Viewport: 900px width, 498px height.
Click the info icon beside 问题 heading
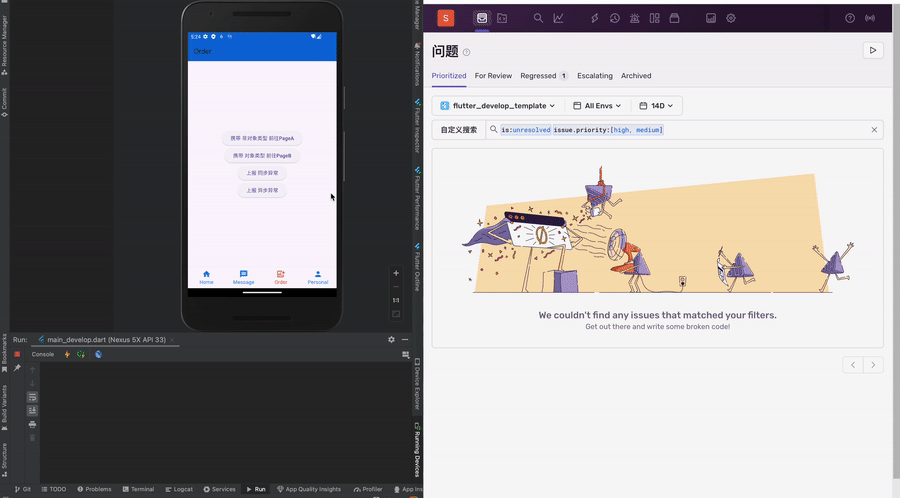click(467, 53)
